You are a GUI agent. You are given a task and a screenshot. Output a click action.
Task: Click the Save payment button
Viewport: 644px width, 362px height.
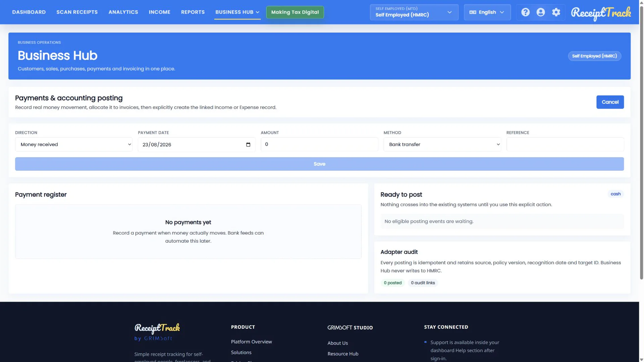(x=319, y=164)
